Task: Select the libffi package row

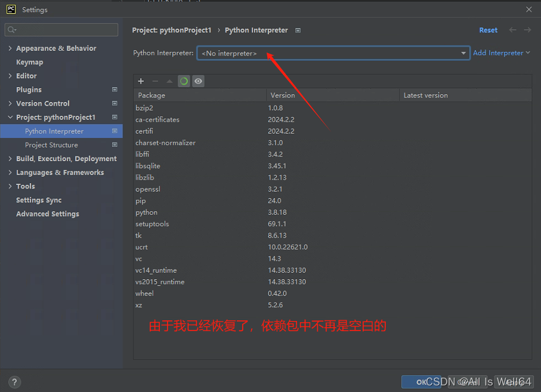Action: tap(333, 155)
